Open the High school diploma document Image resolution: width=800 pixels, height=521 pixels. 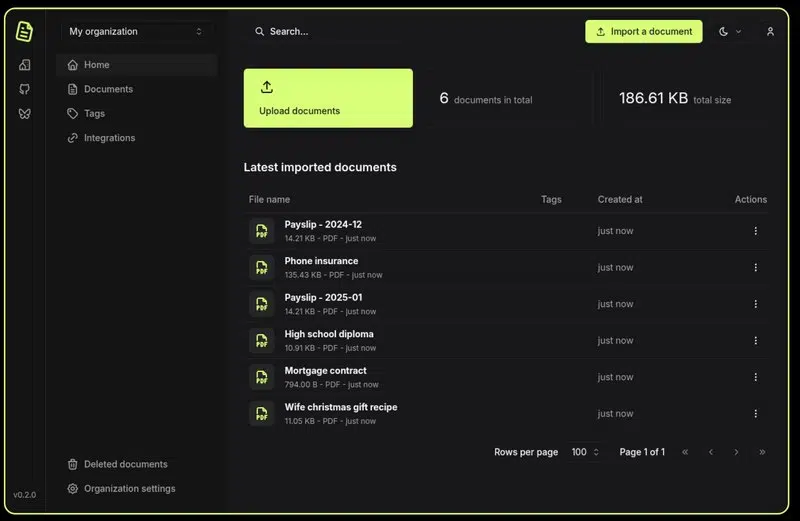pos(329,334)
